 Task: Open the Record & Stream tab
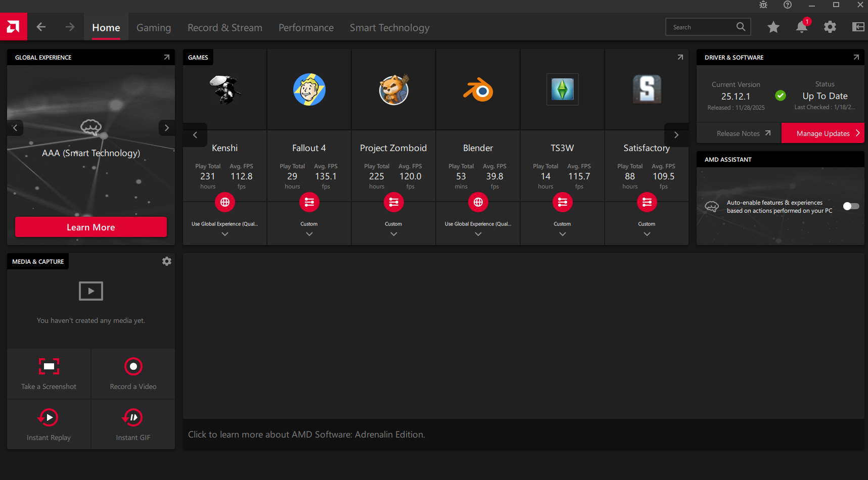click(225, 28)
